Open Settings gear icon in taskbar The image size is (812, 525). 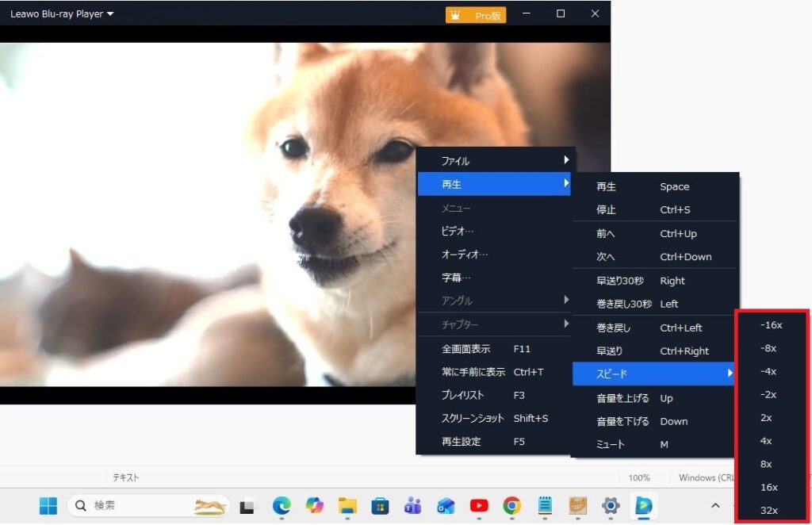[x=610, y=505]
